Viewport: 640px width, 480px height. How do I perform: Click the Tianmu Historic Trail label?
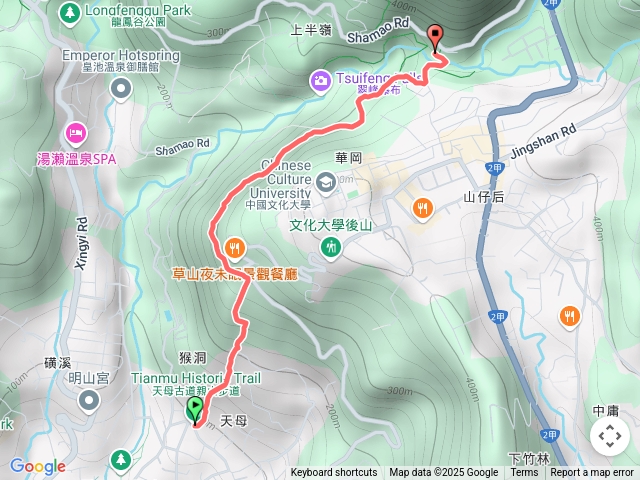pos(196,378)
